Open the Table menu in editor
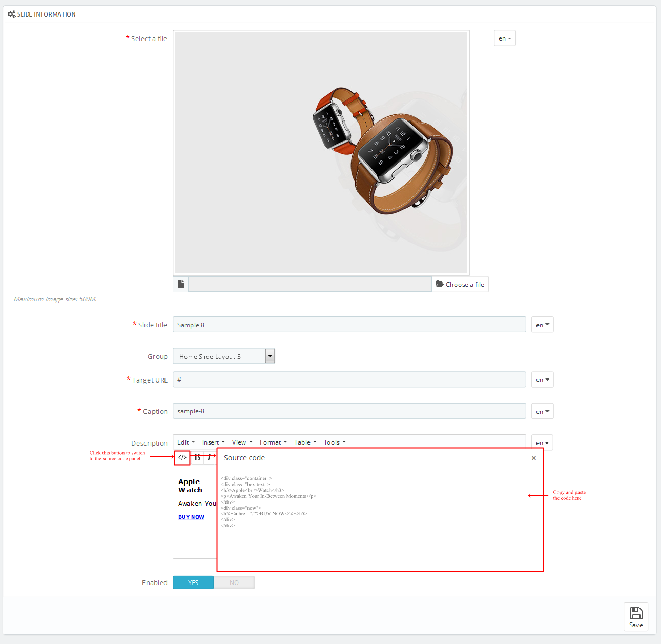This screenshot has height=644, width=661. (305, 442)
